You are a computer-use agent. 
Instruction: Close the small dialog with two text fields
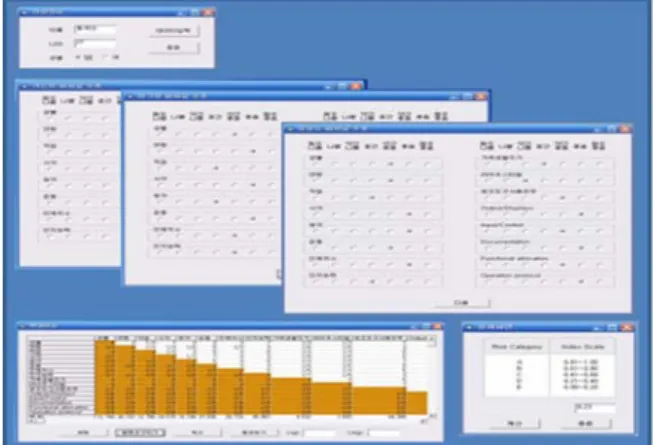coord(208,13)
